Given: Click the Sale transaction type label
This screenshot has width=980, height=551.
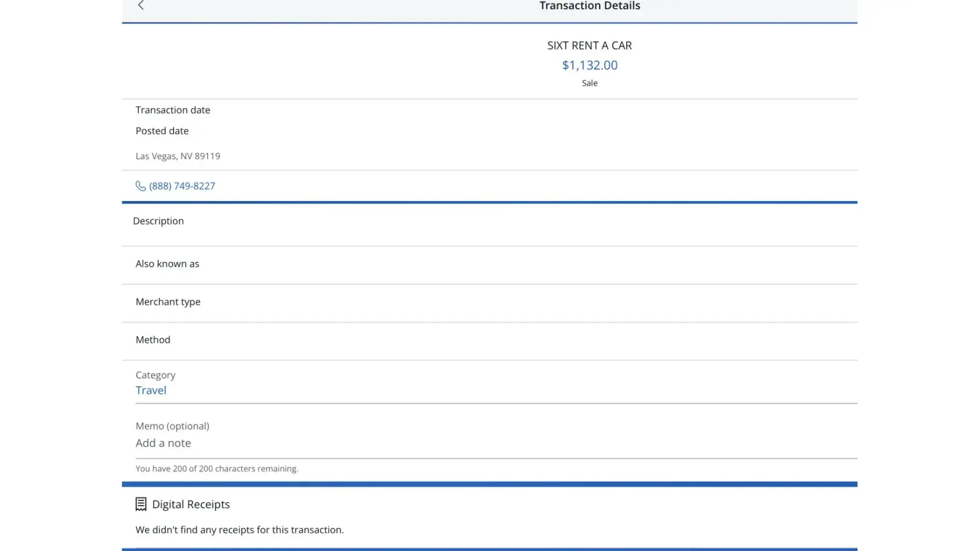Looking at the screenshot, I should pyautogui.click(x=589, y=83).
